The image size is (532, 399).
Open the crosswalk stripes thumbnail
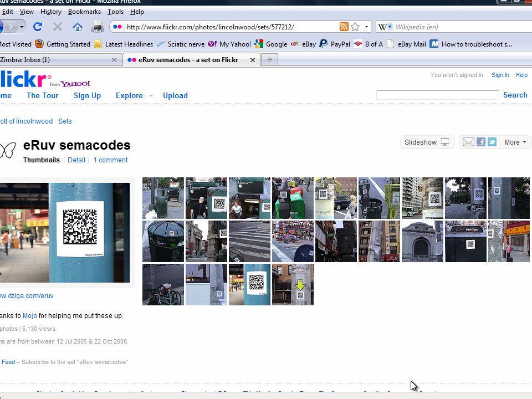pyautogui.click(x=250, y=241)
